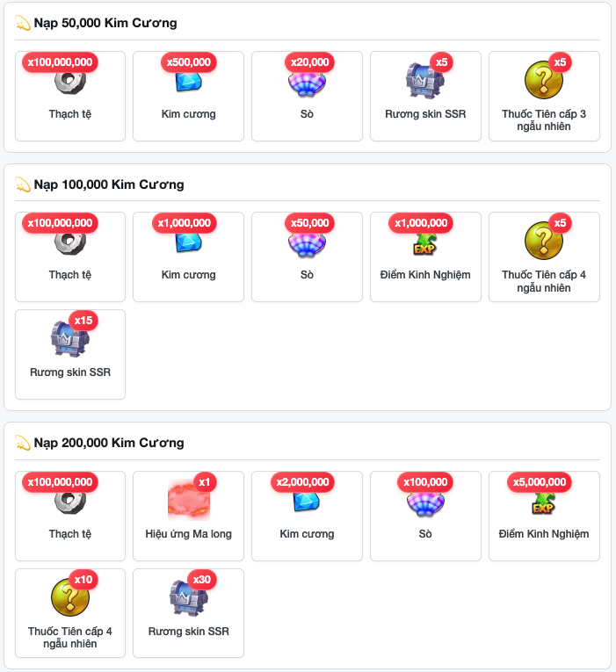
Task: Click the Thạch tệ card in 200,000 tier
Action: (x=70, y=516)
